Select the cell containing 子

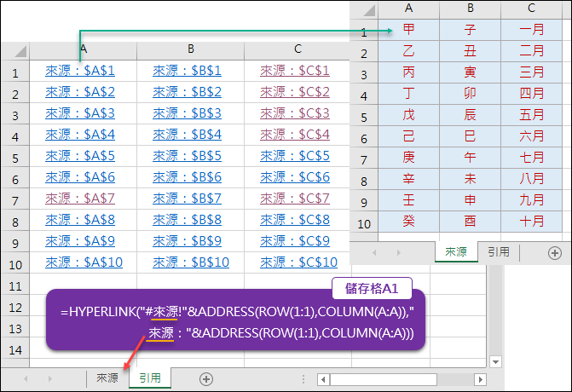[471, 30]
